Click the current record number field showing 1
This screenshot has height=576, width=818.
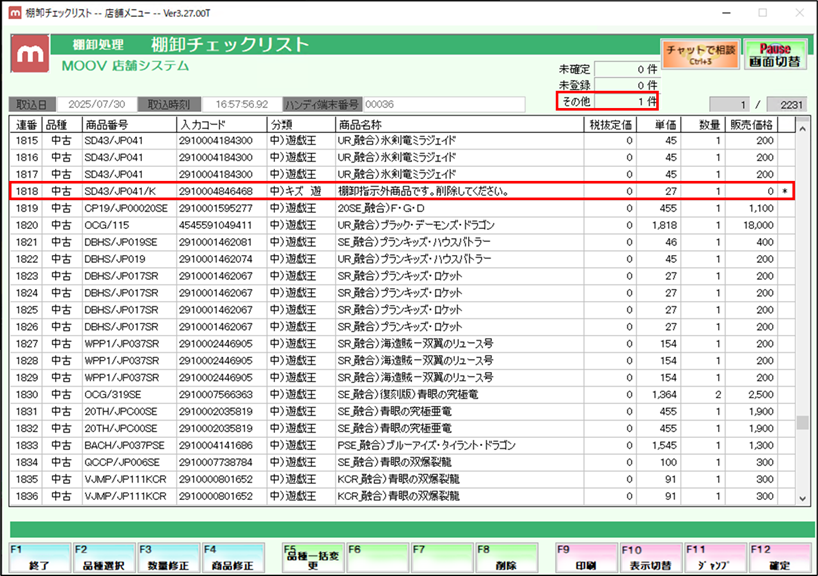(729, 104)
